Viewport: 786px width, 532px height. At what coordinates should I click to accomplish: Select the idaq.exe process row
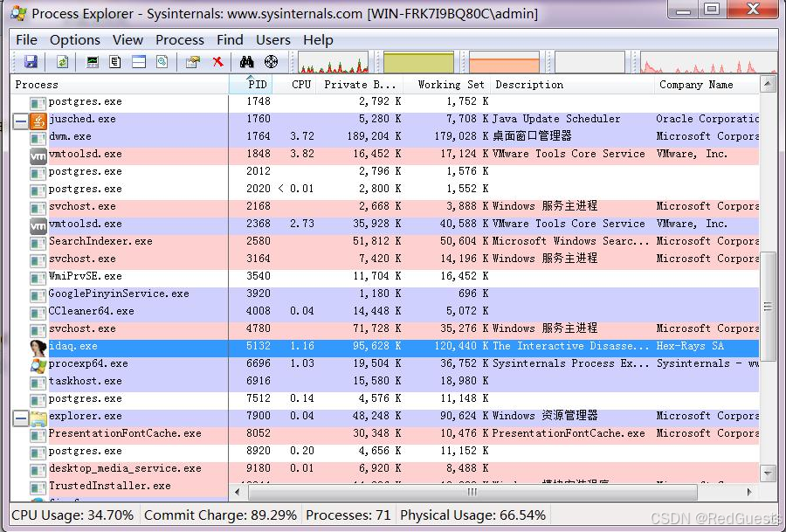click(384, 348)
